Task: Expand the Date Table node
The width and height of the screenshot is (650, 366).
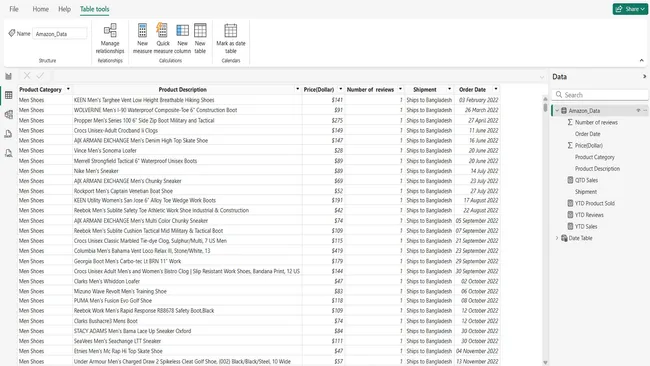Action: pyautogui.click(x=557, y=238)
